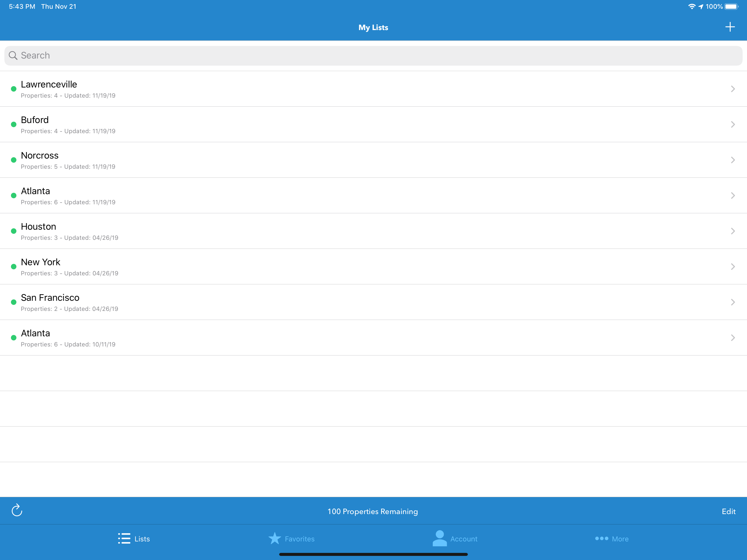This screenshot has height=560, width=747.
Task: Open the Norcross row chevron
Action: click(x=733, y=160)
